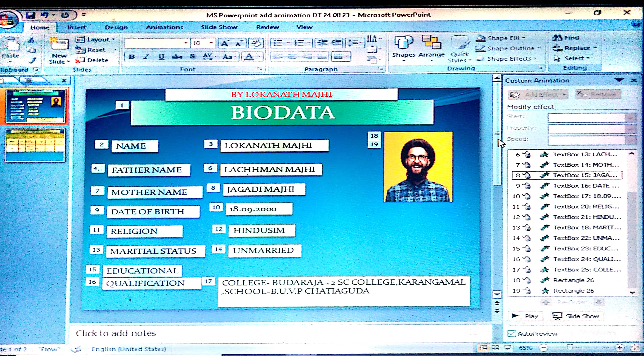Click the Center text alignment icon
The width and height of the screenshot is (644, 356).
pos(292,57)
